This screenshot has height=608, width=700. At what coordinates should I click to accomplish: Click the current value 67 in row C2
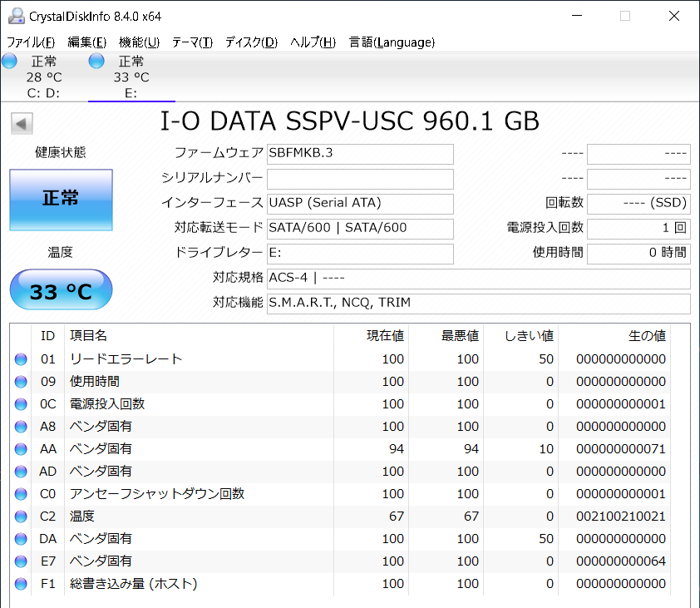click(x=397, y=517)
